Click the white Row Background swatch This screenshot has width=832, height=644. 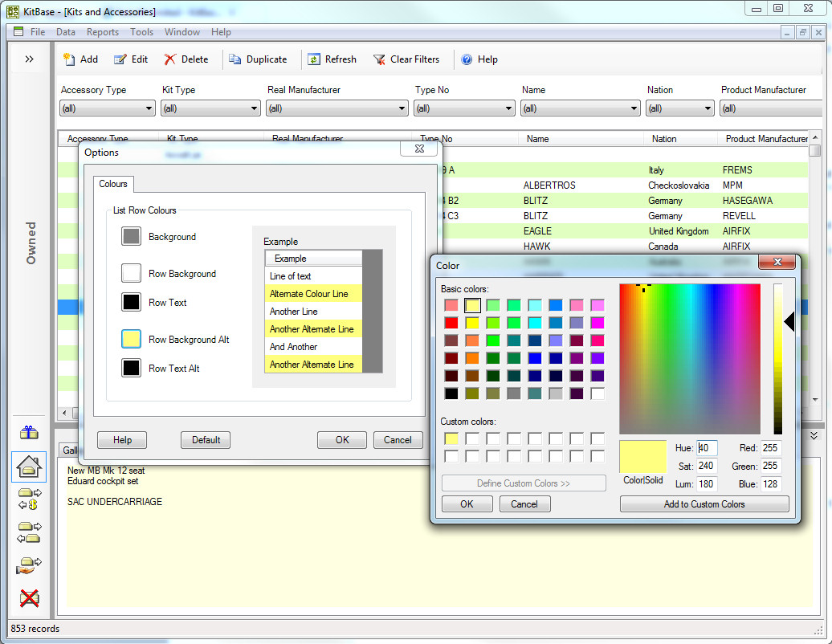(131, 273)
